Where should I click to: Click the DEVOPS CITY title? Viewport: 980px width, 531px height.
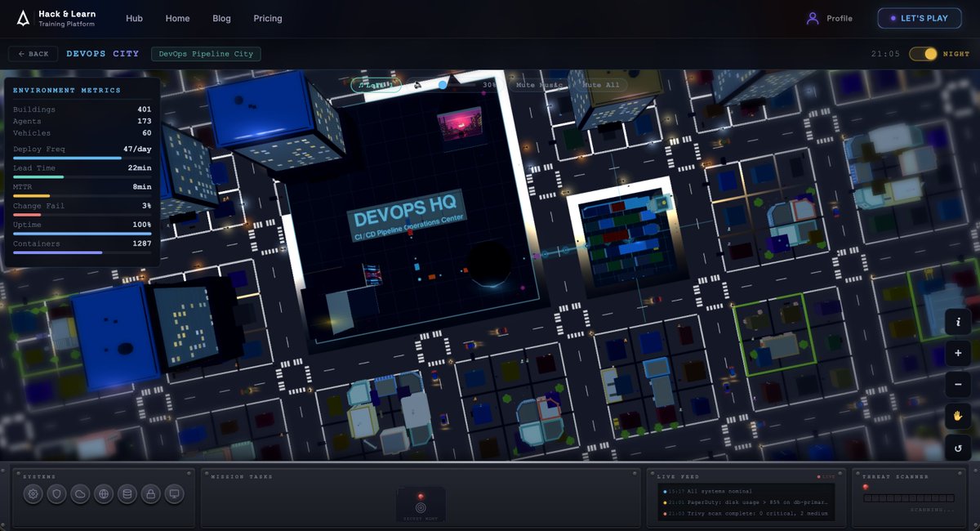103,54
